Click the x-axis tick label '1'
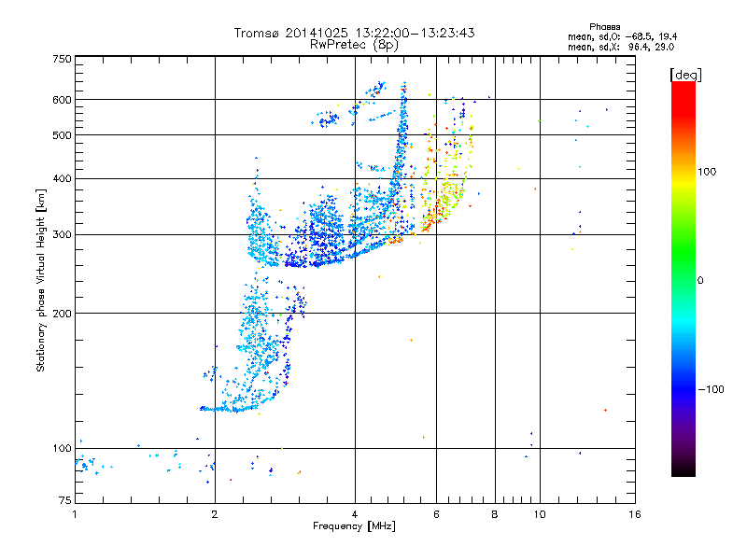747x560 pixels. coord(75,514)
